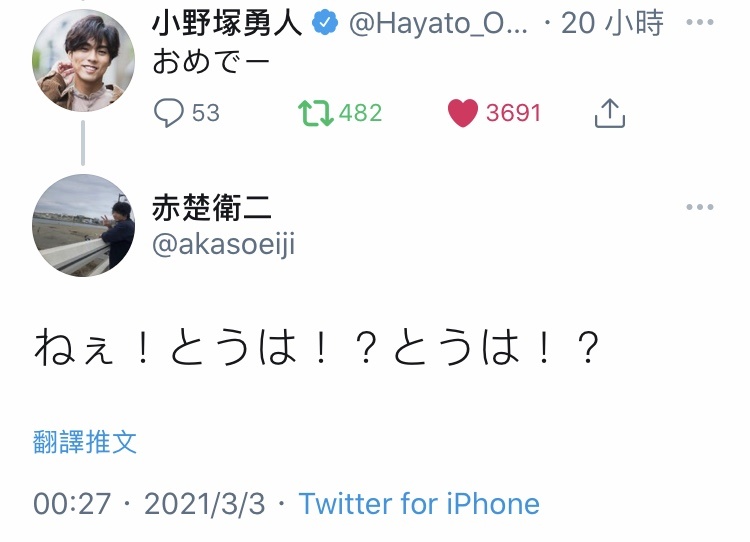Click the like count 3691
Screen dimensions: 750x542
[513, 113]
